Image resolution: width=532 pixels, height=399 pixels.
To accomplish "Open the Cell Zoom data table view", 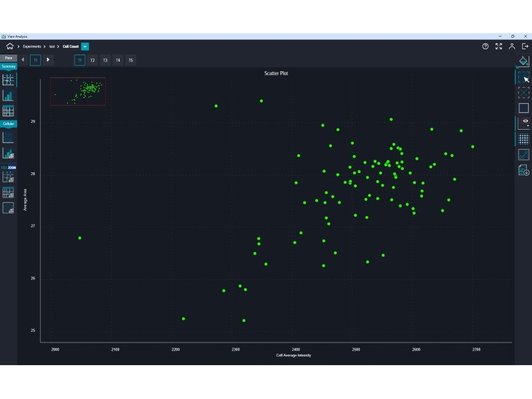I will click(8, 192).
